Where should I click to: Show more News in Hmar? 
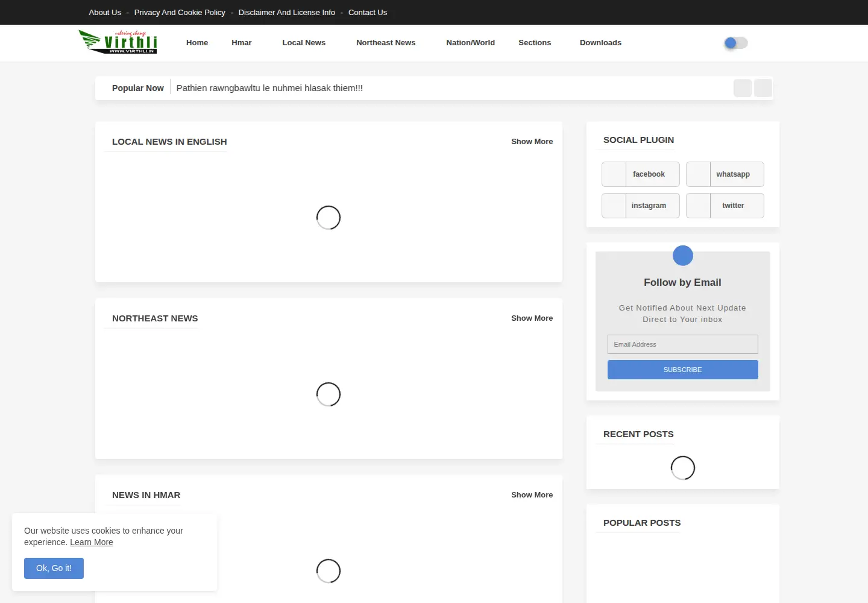coord(532,495)
